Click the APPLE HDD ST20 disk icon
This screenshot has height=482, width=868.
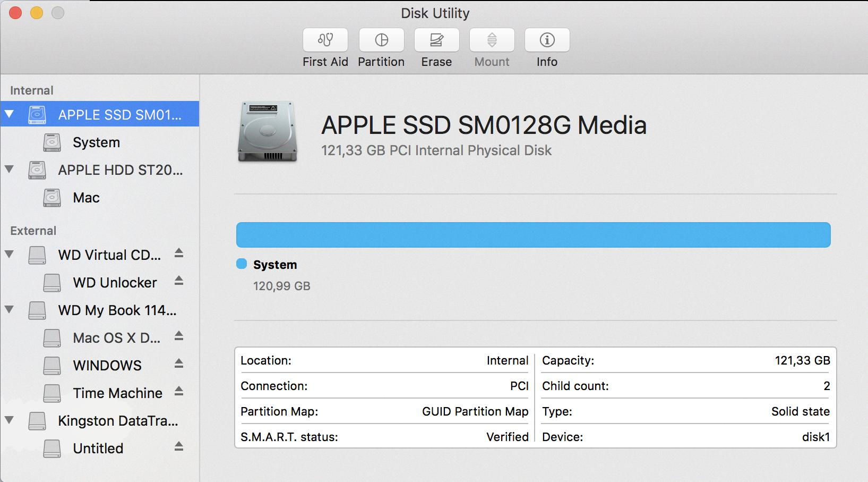(x=37, y=170)
